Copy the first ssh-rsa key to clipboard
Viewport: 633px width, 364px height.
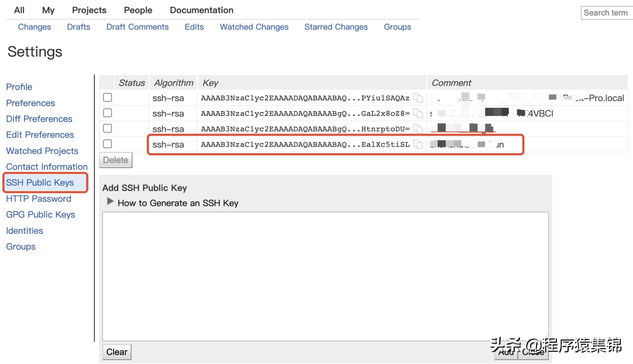419,98
